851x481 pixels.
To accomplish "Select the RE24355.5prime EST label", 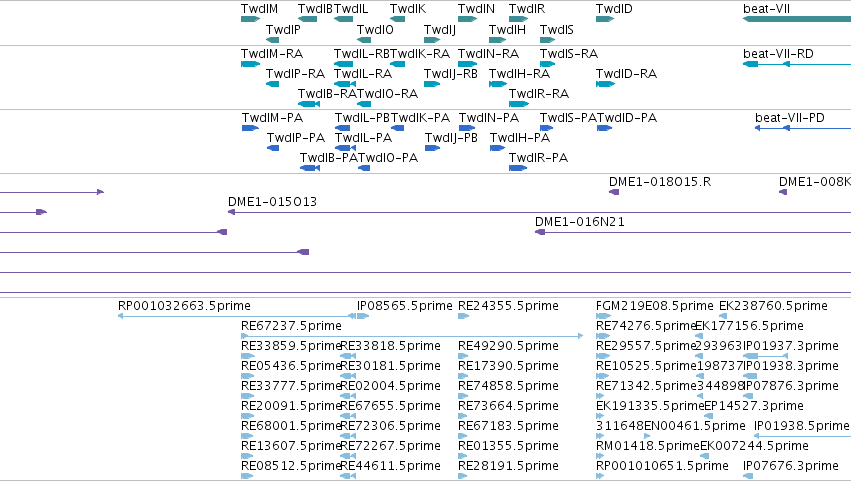I will coord(508,306).
